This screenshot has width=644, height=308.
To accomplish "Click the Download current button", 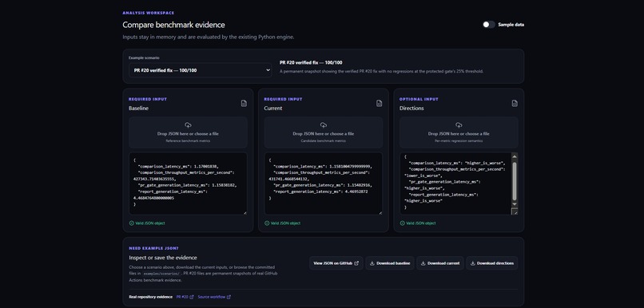I will [x=440, y=263].
